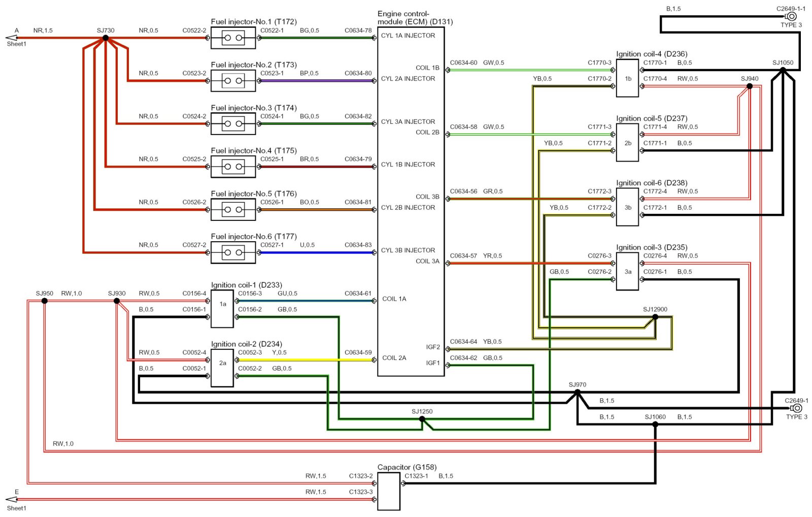Follow the Sheet1 reference arrow E
The image size is (812, 517).
(11, 499)
